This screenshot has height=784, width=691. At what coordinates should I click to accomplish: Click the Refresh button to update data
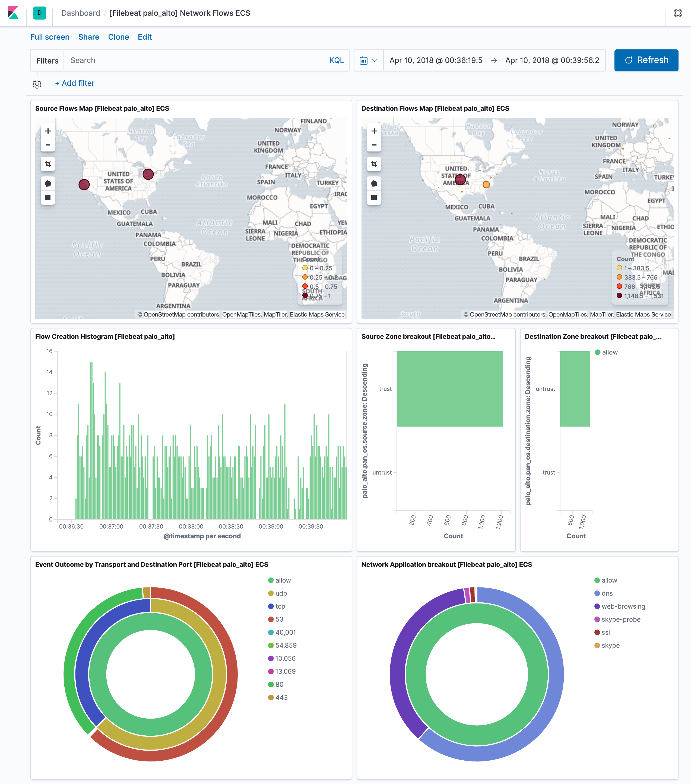click(x=646, y=60)
